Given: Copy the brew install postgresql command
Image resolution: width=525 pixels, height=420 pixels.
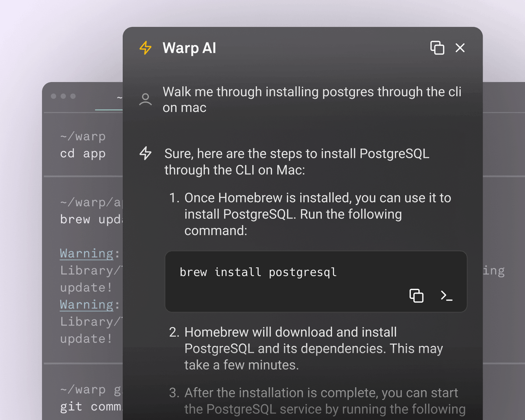Looking at the screenshot, I should click(x=416, y=296).
